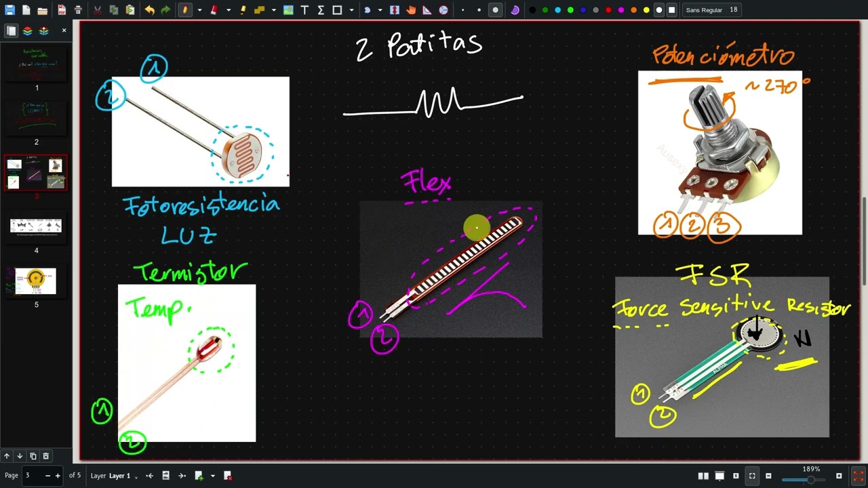This screenshot has height=488, width=868.
Task: Pick the red color swatch
Action: (608, 10)
